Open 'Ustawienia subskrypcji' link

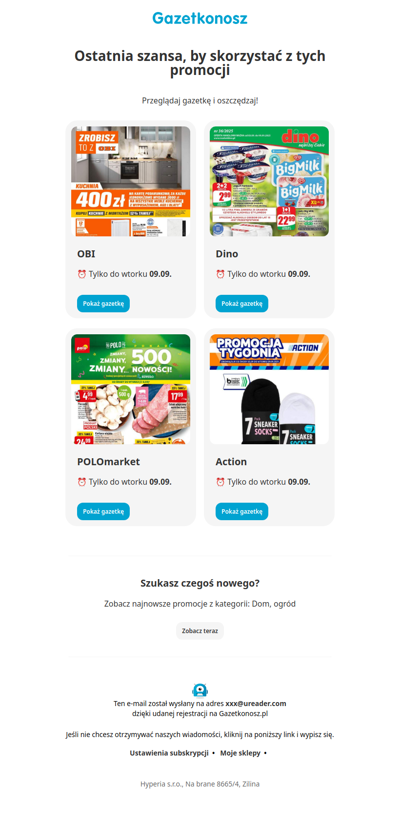169,753
